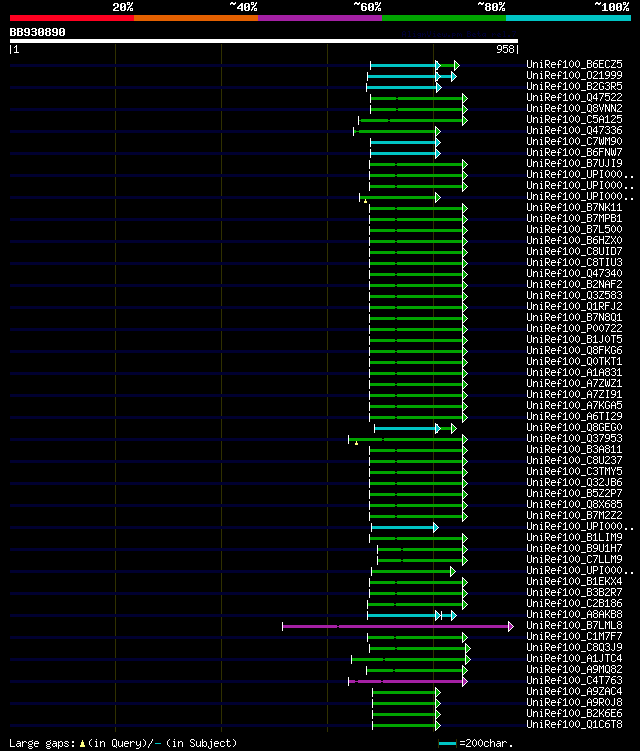Select the UniRef100_C7WM90 label

tap(574, 141)
